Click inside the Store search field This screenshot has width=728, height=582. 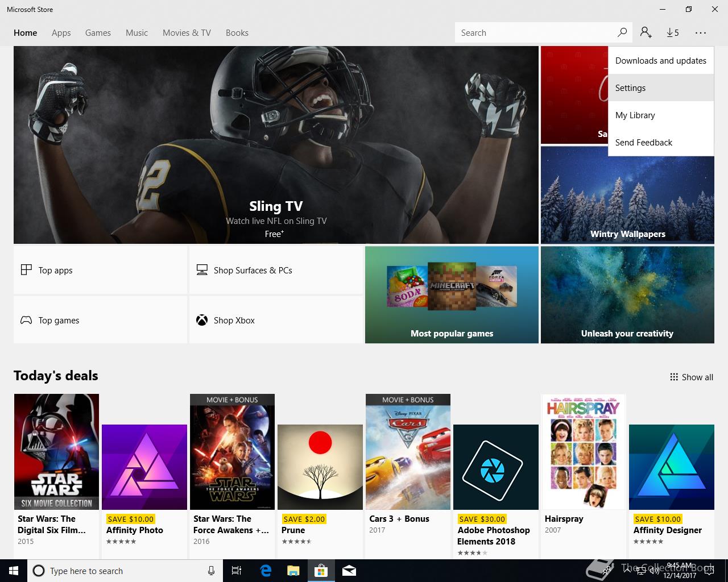point(535,32)
